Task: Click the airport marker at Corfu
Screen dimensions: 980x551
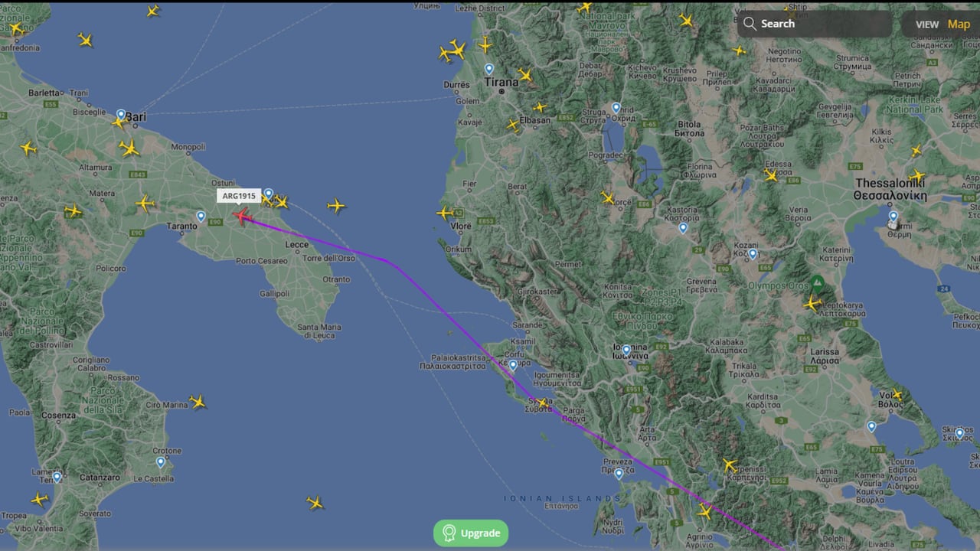Action: click(513, 365)
